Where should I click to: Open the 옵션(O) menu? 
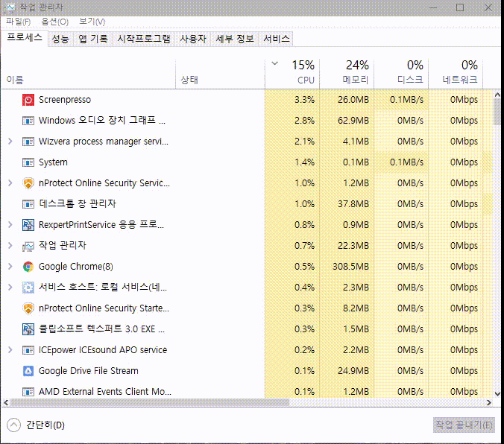pos(55,22)
